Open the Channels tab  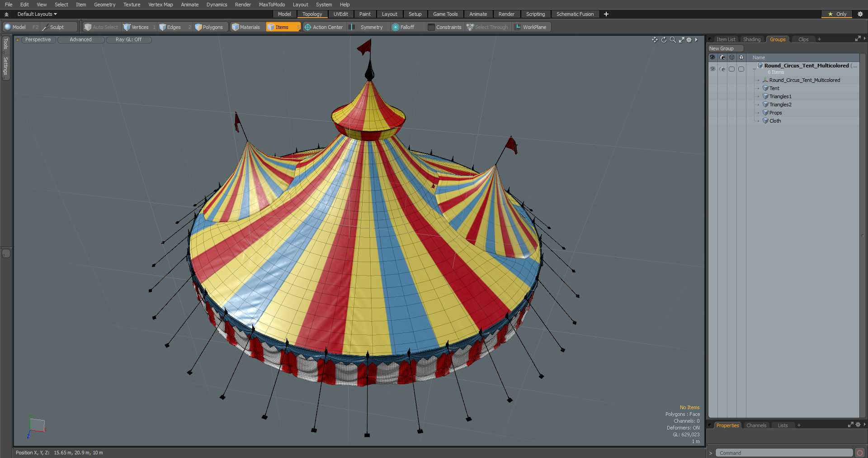756,425
